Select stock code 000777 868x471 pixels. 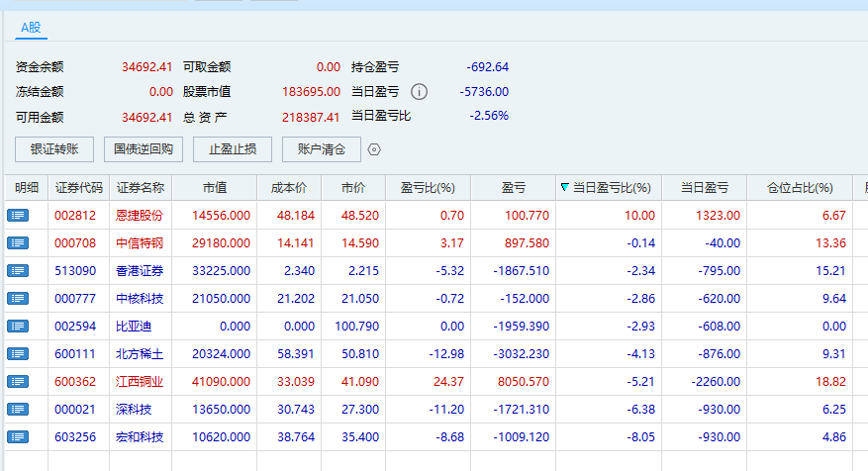point(75,298)
